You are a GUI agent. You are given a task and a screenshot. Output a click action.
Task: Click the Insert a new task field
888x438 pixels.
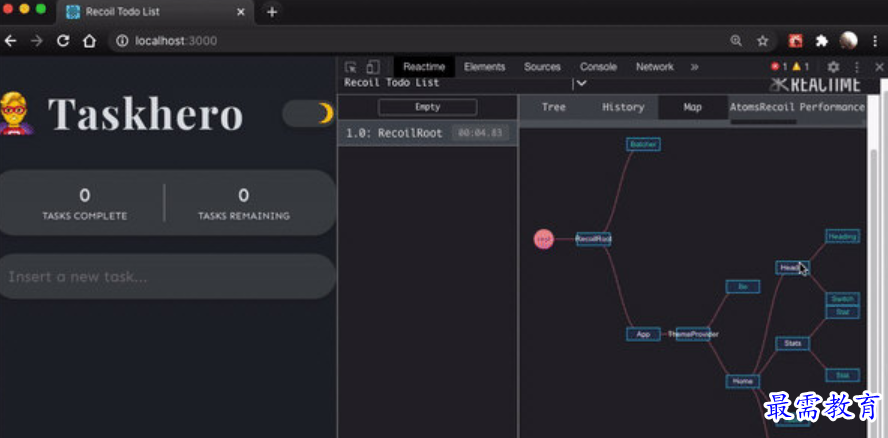(168, 277)
